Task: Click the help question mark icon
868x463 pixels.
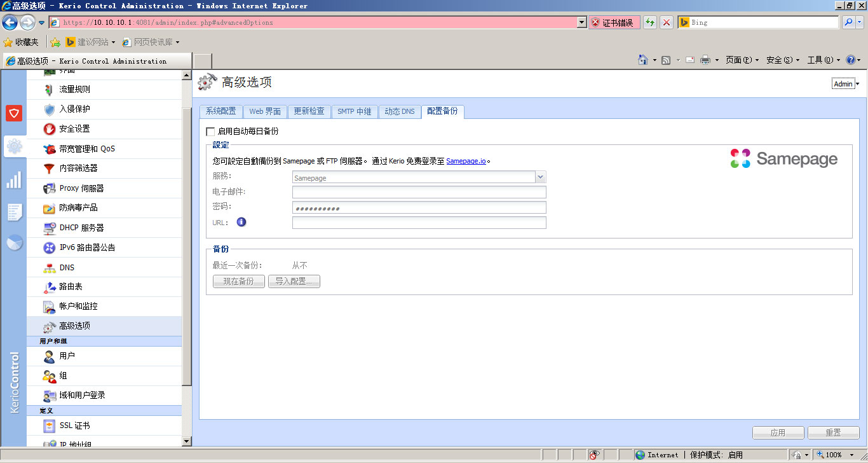Action: [850, 60]
